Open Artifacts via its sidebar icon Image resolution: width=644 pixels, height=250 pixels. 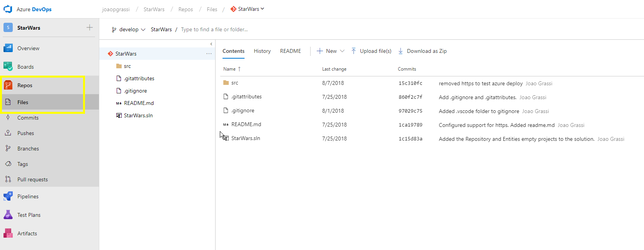pos(8,233)
